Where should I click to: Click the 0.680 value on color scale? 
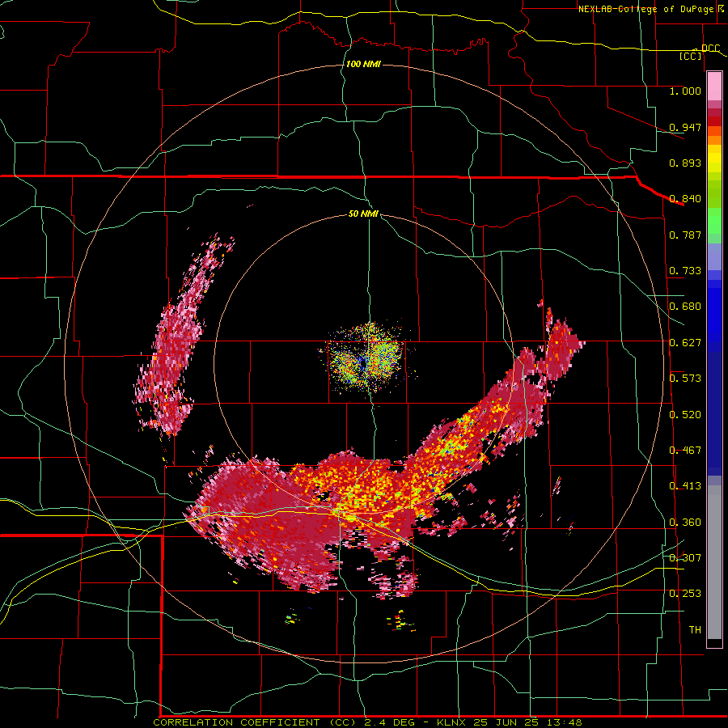[x=685, y=307]
